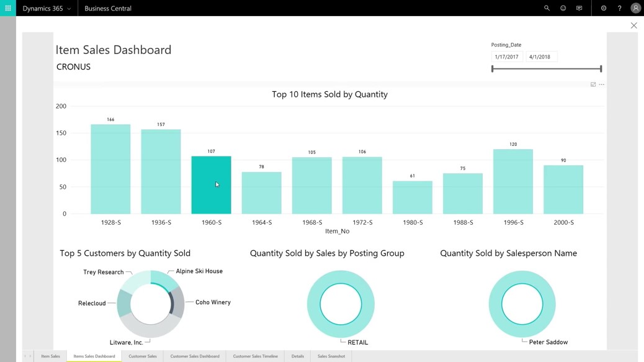This screenshot has height=362, width=644.
Task: Open the Dynamics 365 app launcher grid
Action: coord(8,8)
